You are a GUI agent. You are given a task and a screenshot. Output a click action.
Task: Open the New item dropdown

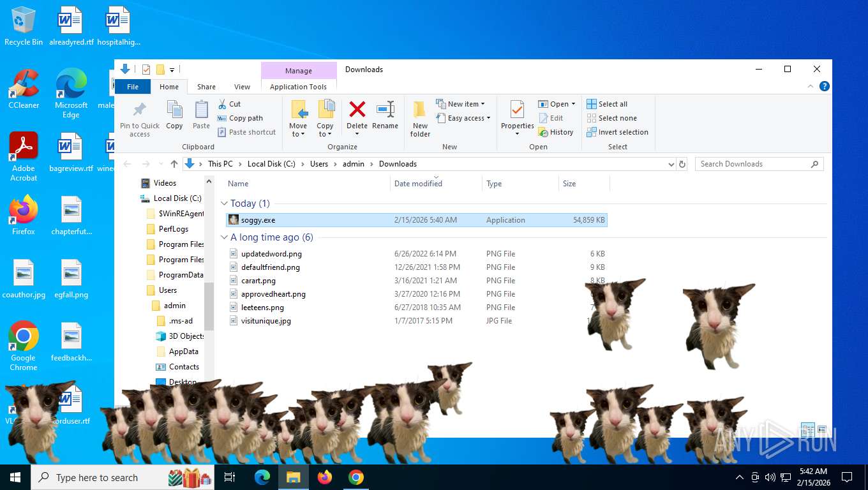[461, 104]
